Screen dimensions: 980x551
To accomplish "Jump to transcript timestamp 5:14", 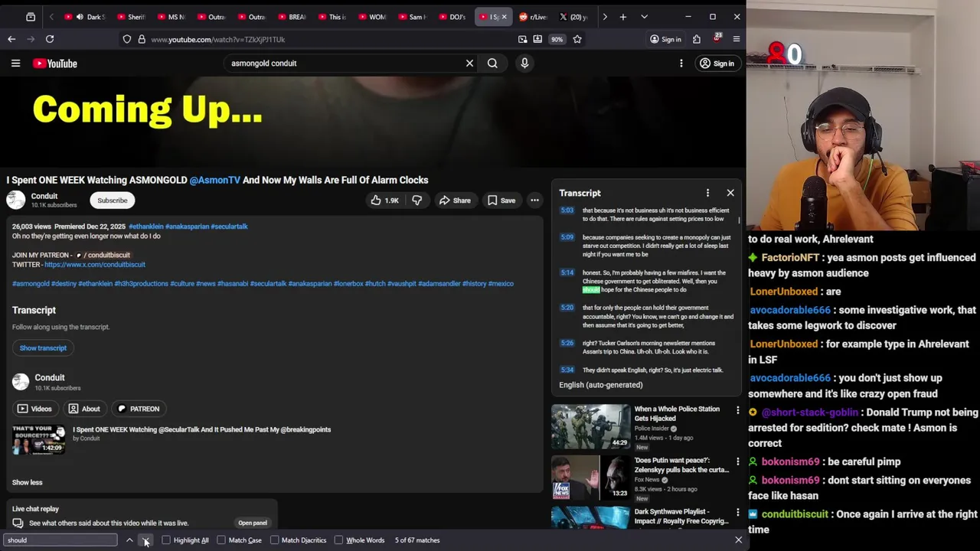I will (567, 272).
